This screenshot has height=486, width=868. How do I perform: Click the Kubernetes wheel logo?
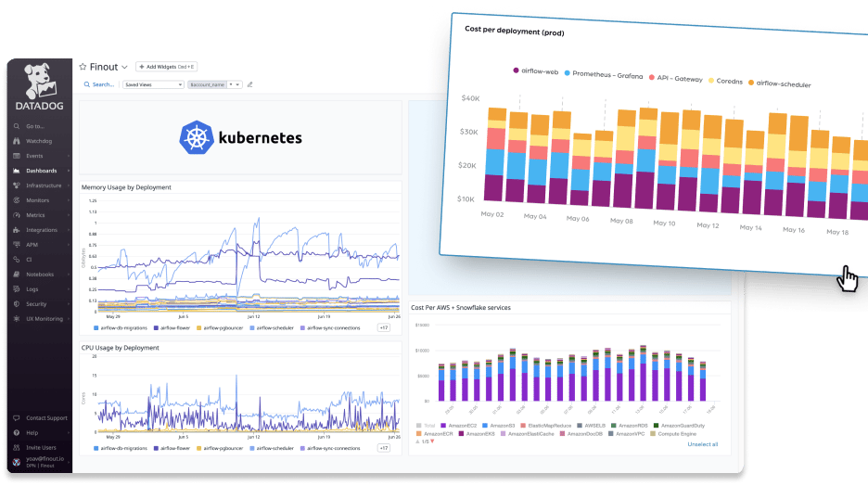pos(197,137)
